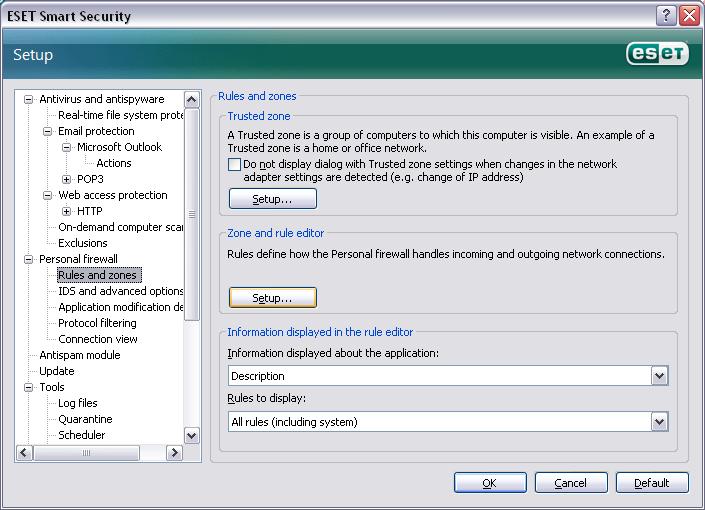Viewport: 705px width, 510px height.
Task: Select IDS and advanced options
Action: click(120, 291)
